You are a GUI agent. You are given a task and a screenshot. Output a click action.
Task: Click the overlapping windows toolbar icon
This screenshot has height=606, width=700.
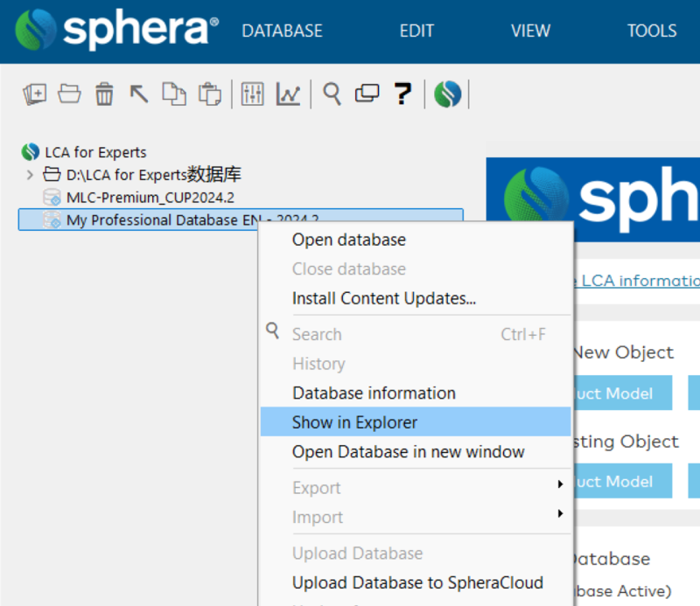tap(367, 94)
